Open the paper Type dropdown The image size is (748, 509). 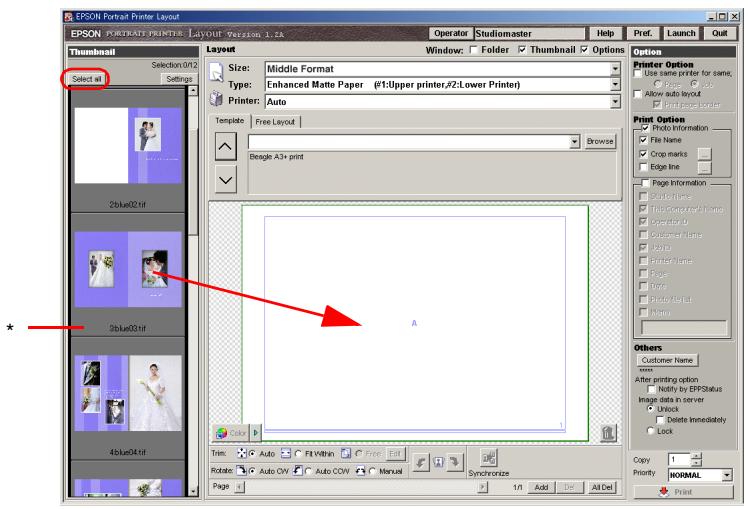(615, 84)
